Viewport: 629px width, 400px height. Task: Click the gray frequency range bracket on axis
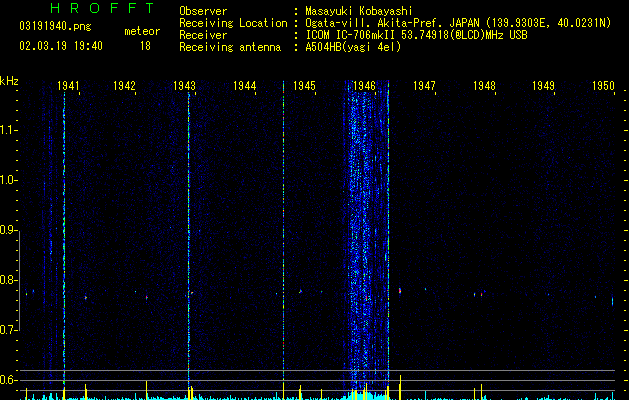(x=19, y=281)
